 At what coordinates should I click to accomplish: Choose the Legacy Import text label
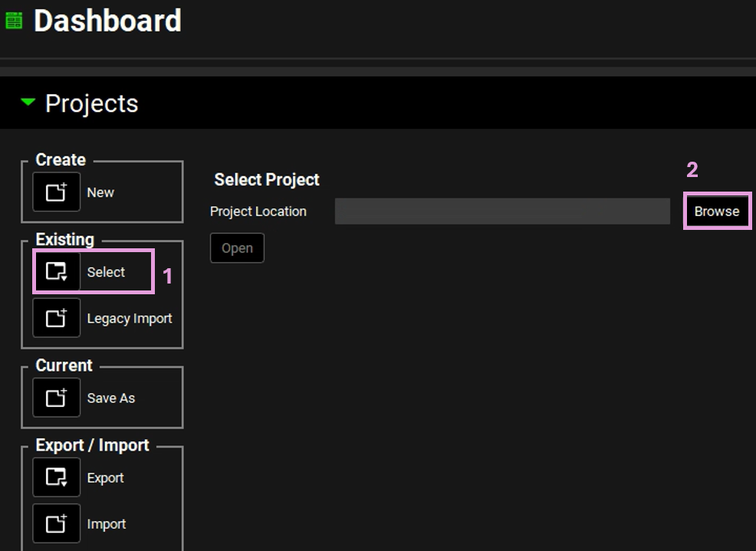130,319
